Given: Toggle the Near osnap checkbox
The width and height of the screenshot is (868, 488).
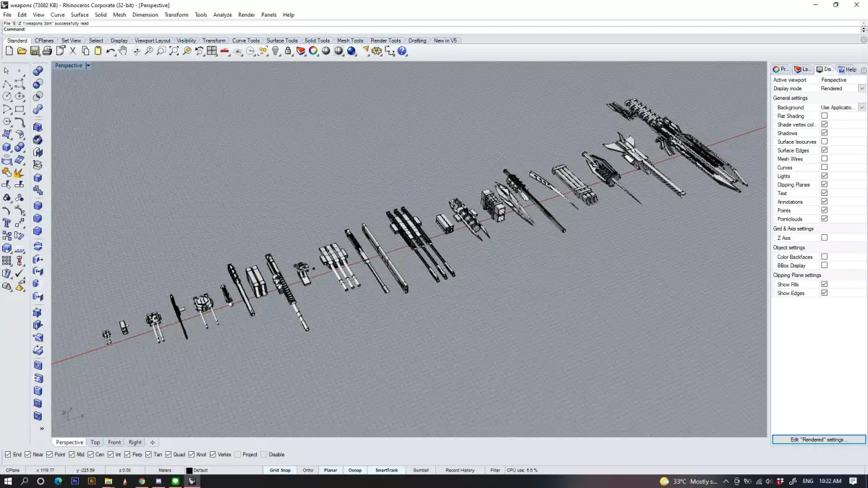Looking at the screenshot, I should coord(28,455).
